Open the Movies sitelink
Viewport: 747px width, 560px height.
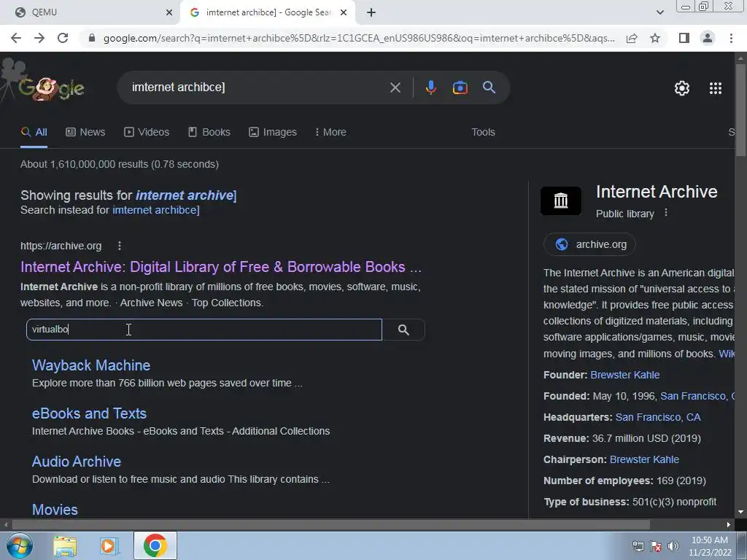pyautogui.click(x=55, y=510)
